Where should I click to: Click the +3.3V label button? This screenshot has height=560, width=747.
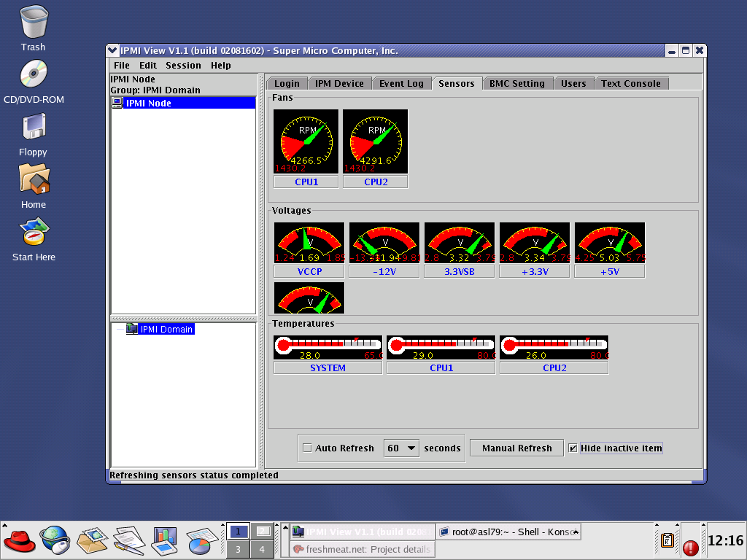point(535,271)
